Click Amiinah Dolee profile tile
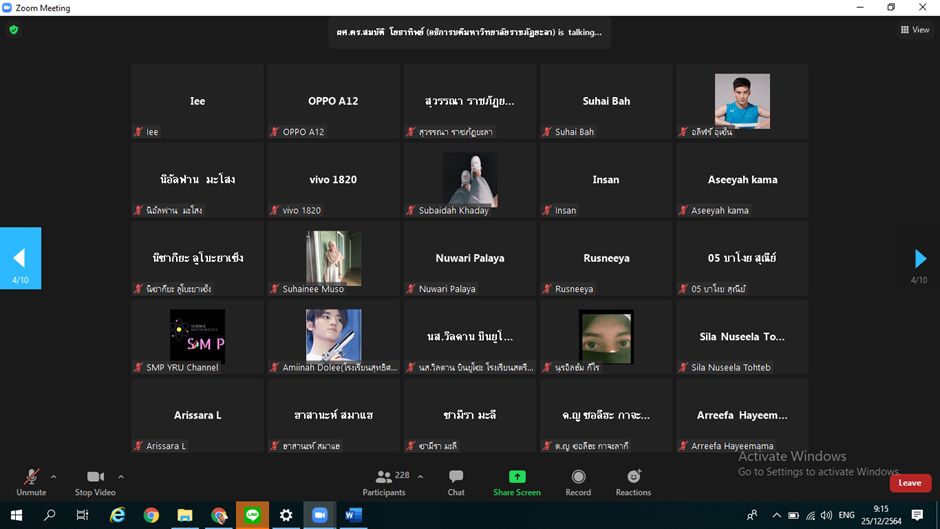The width and height of the screenshot is (940, 529). click(333, 337)
